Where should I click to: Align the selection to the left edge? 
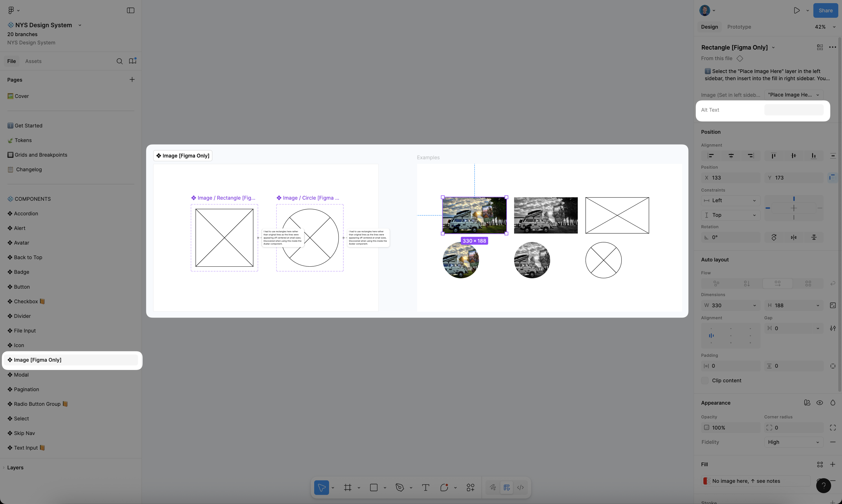[711, 155]
